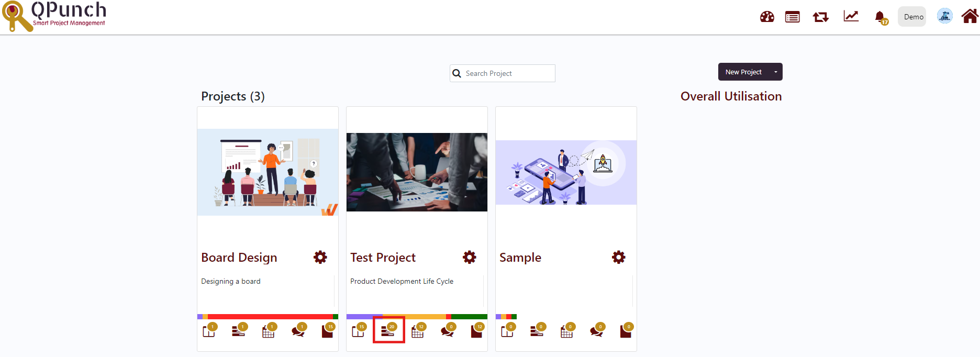Open Test Project calendar icon with 12
Viewport: 980px width, 357px height.
coord(418,330)
